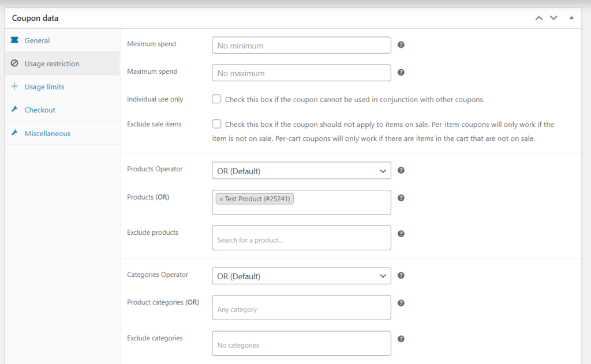Go to the Checkout tab
Image resolution: width=591 pixels, height=364 pixels.
coord(40,110)
